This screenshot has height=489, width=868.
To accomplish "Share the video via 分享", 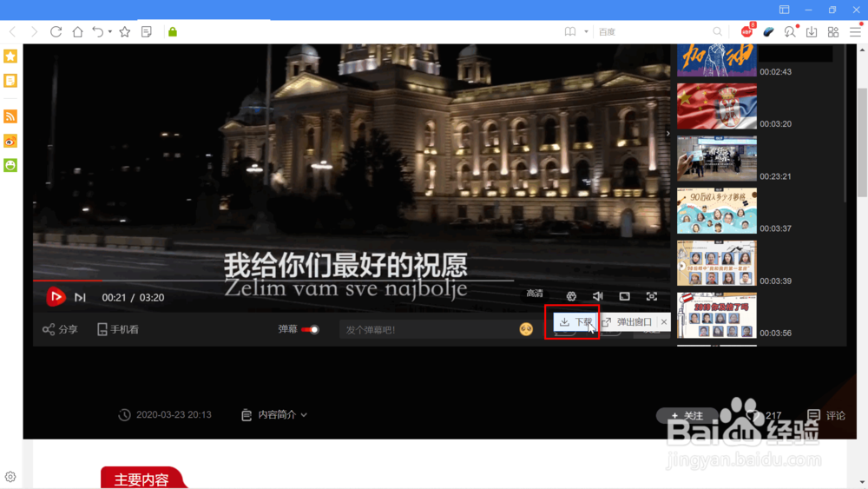I will (x=61, y=329).
